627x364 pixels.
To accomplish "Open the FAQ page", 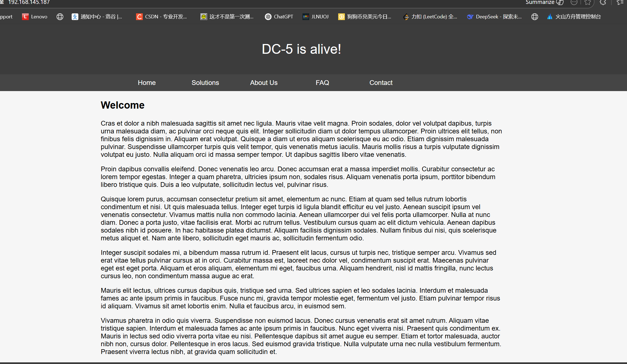I will coord(322,83).
